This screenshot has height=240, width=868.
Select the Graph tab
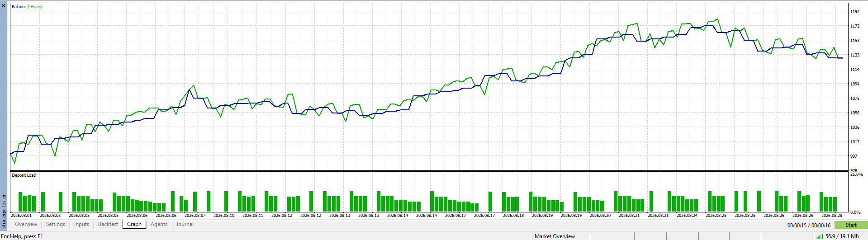[134, 224]
